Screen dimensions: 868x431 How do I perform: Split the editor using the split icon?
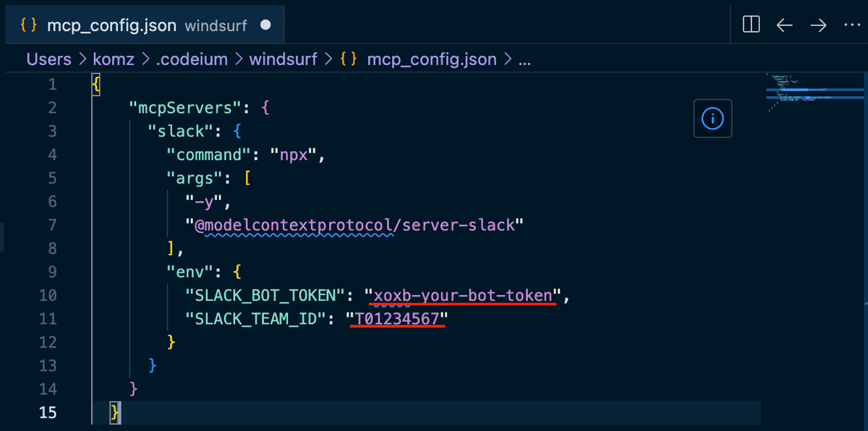tap(750, 24)
